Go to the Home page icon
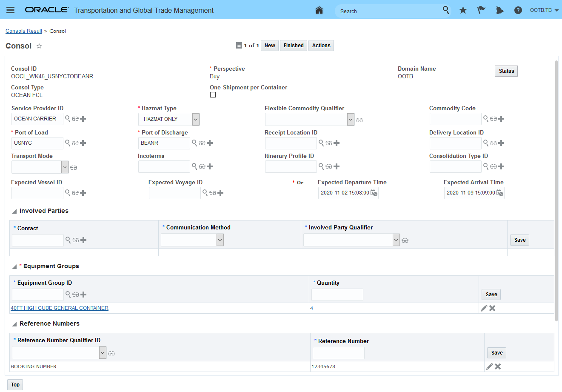 pyautogui.click(x=319, y=10)
